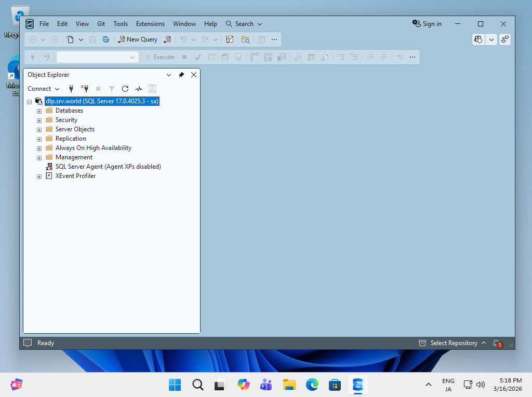532x397 pixels.
Task: Click the New Query toolbar button
Action: (137, 39)
